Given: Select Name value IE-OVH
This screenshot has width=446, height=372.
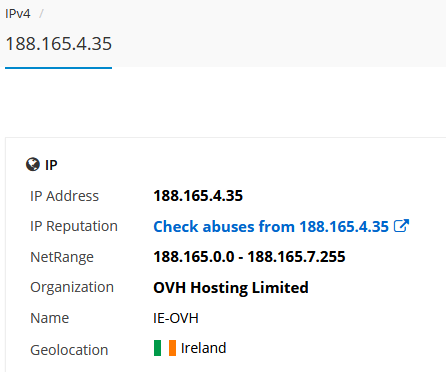Looking at the screenshot, I should [x=176, y=318].
